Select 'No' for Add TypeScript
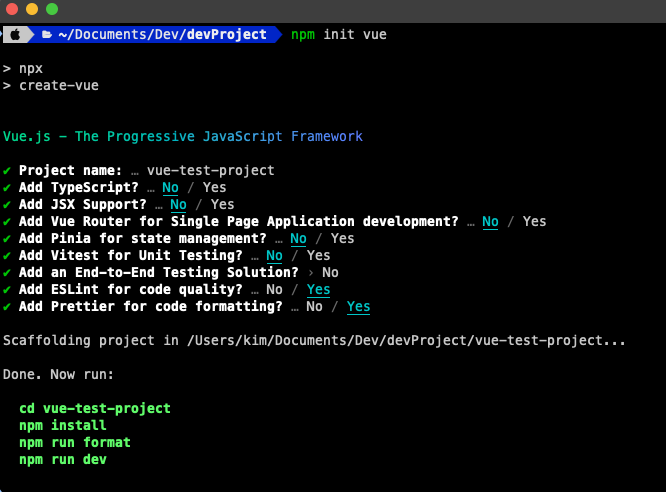This screenshot has width=666, height=492. pos(170,187)
